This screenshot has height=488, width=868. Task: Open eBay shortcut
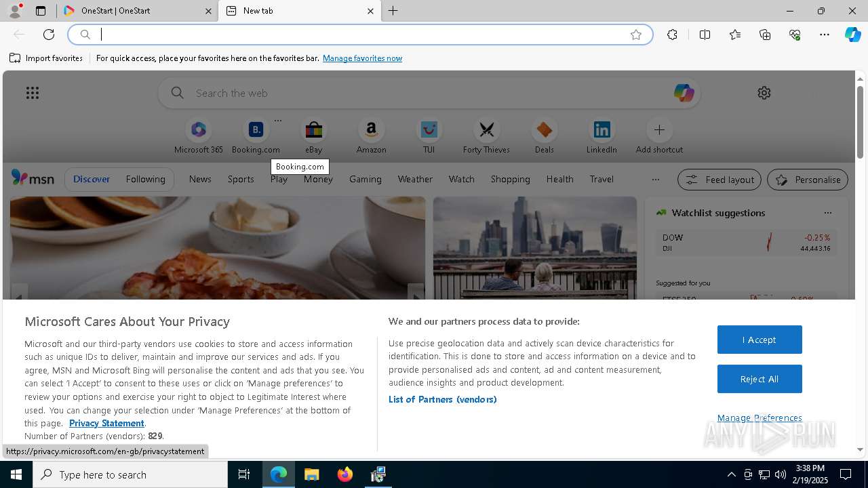313,136
